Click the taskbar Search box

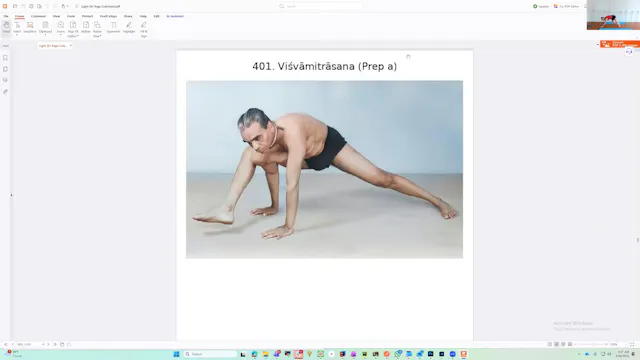[210, 354]
